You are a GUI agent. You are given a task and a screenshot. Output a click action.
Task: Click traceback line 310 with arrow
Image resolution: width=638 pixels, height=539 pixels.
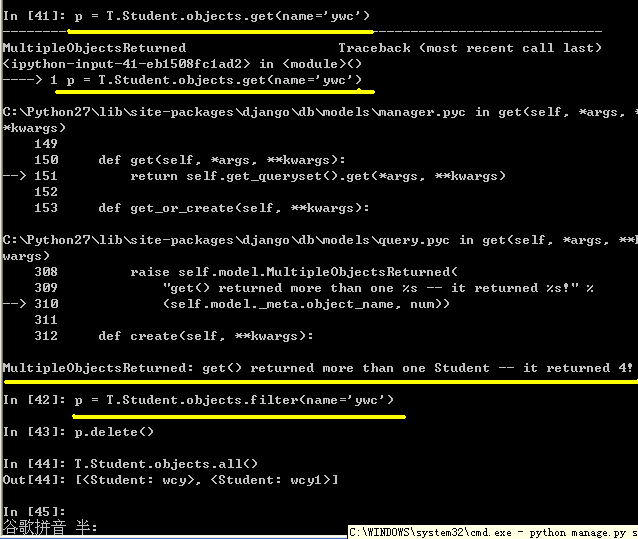coord(226,304)
